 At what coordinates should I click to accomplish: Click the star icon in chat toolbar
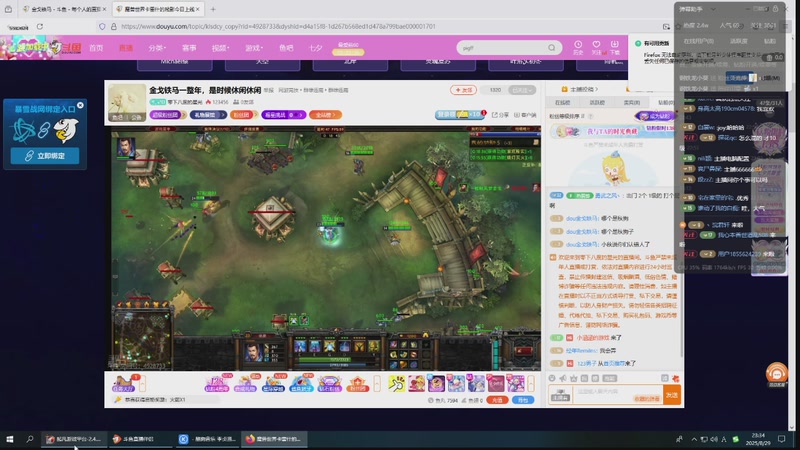[573, 378]
